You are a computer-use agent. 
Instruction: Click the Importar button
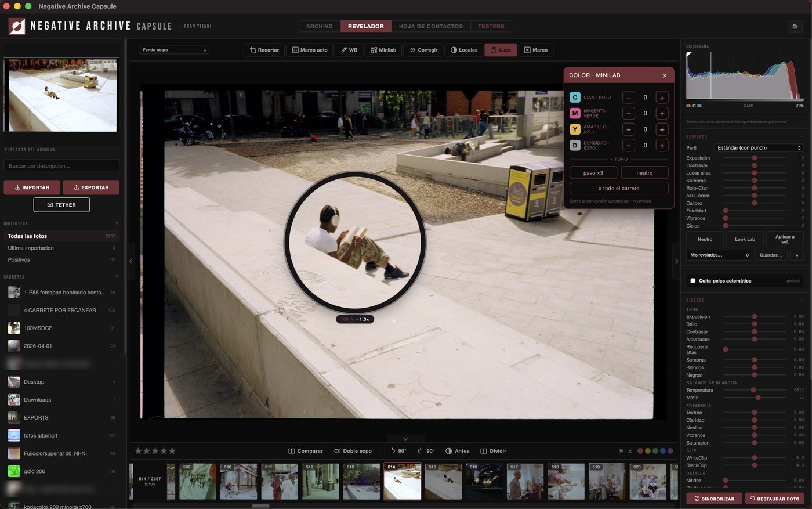32,187
